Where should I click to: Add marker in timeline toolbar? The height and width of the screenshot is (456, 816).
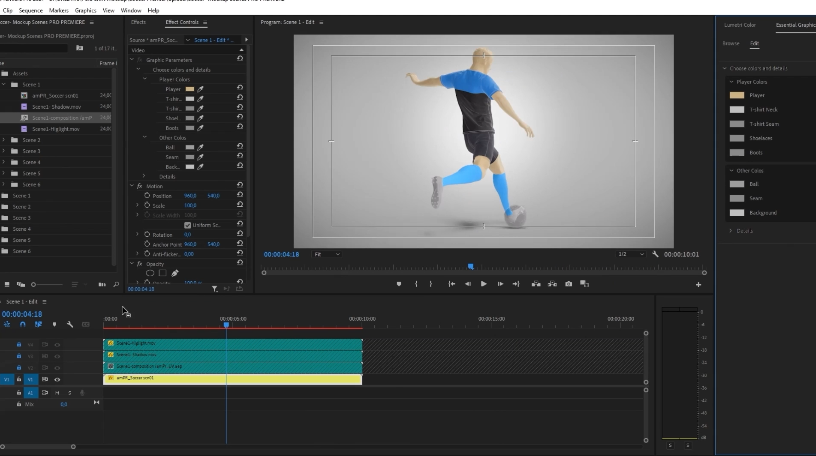point(54,324)
